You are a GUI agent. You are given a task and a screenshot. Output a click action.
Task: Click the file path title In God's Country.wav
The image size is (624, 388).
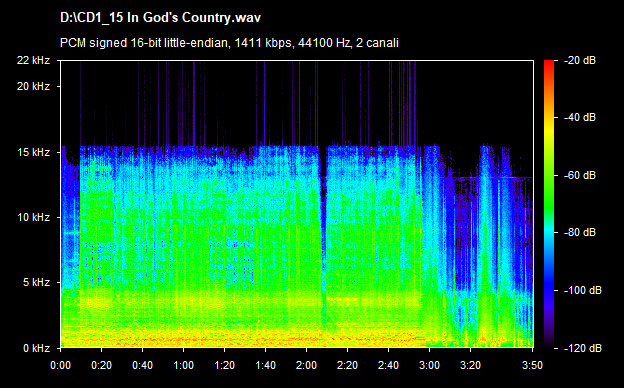point(160,18)
